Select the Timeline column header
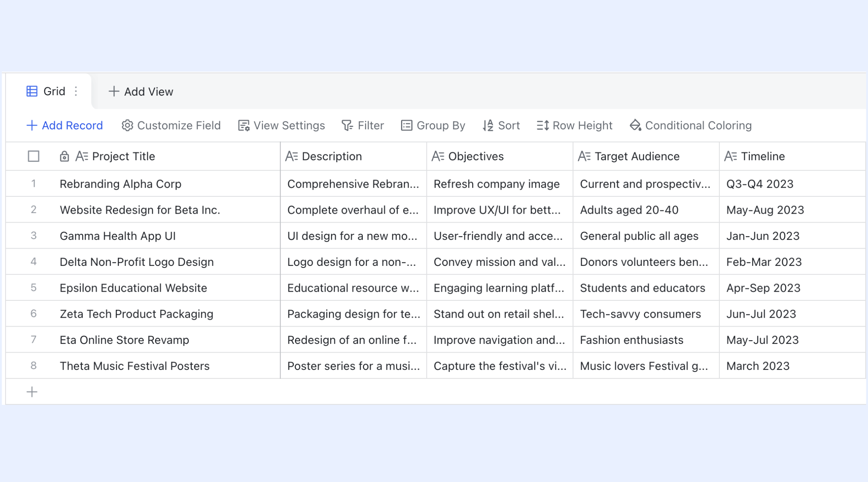 (x=792, y=156)
